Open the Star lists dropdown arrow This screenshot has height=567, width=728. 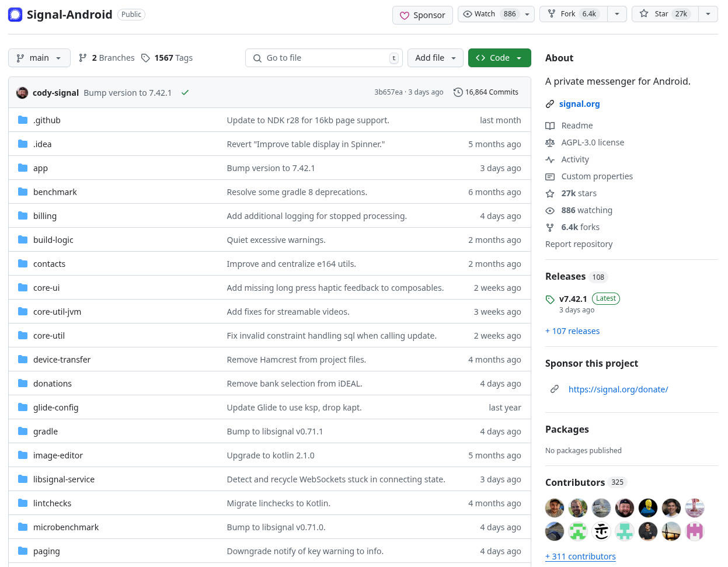click(x=708, y=14)
